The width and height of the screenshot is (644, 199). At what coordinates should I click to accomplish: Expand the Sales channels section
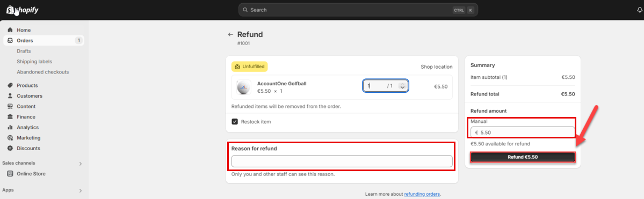pos(81,163)
